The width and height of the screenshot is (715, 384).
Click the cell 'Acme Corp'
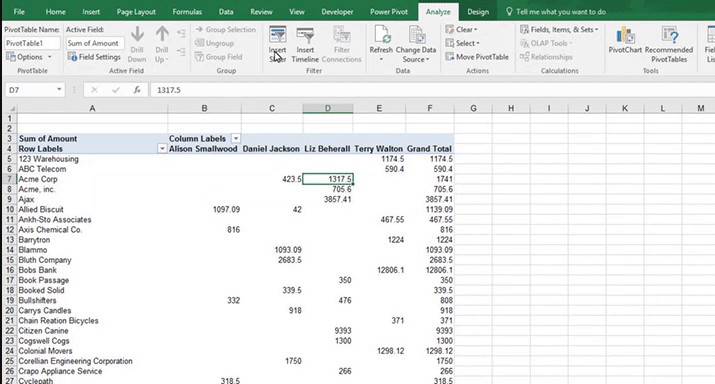[x=92, y=179]
